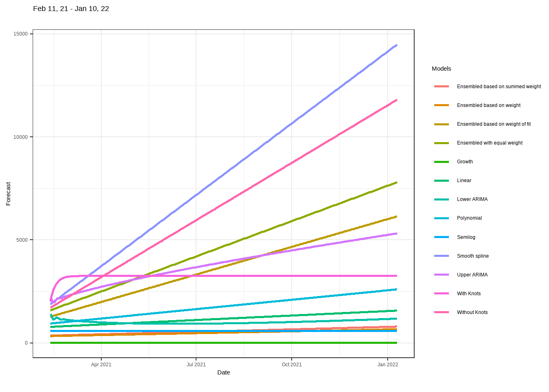This screenshot has width=549, height=392.
Task: Click the Semilog legend color key
Action: 441,237
